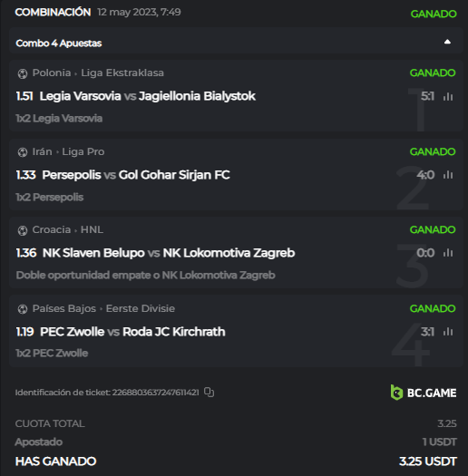Collapse the Combo 4 Apuestas section
Viewport: 468px width, 476px height.
447,42
